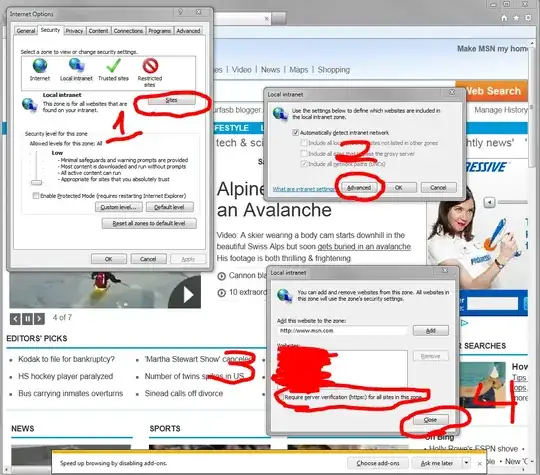The width and height of the screenshot is (540, 475).
Task: Click OK in Internet Options dialog
Action: pyautogui.click(x=108, y=259)
